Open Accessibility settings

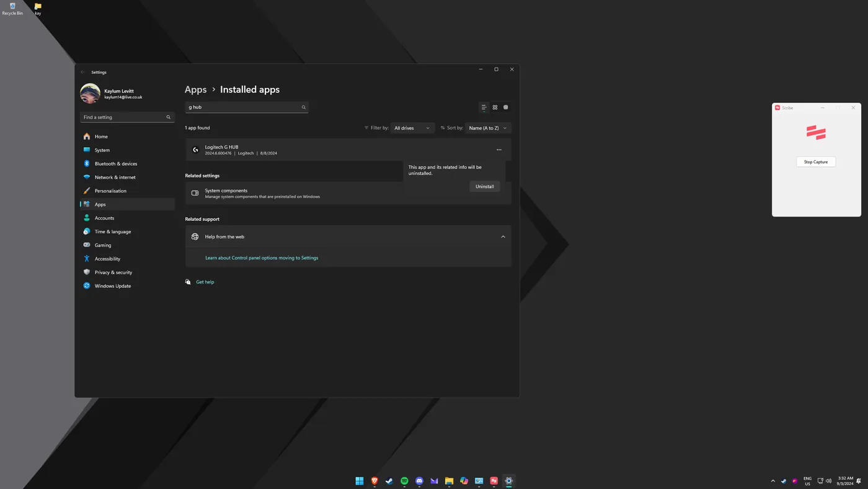tap(127, 259)
